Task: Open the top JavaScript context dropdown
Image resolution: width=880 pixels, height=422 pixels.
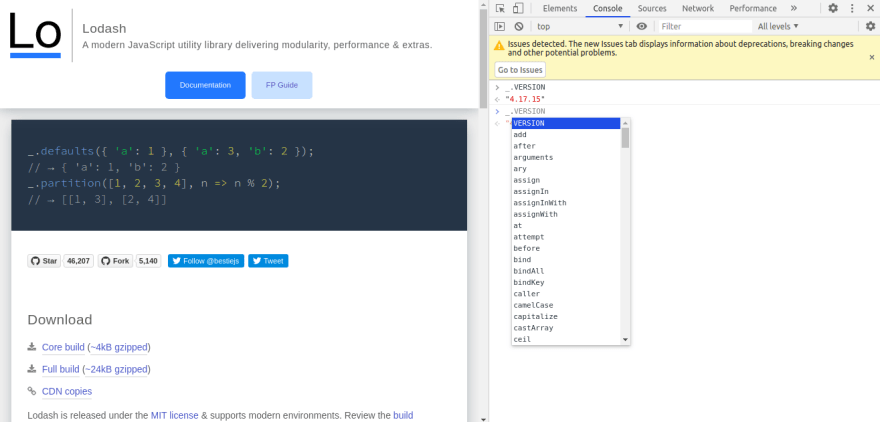Action: 580,26
